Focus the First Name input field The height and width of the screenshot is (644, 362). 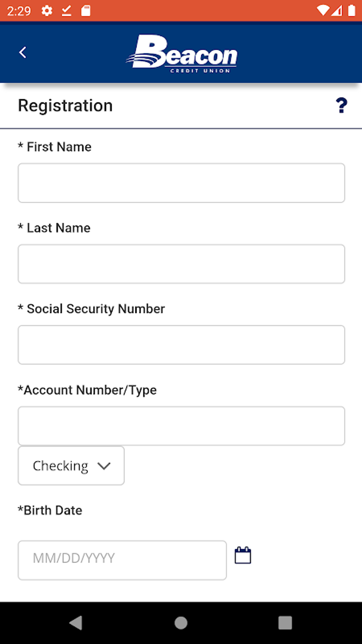tap(181, 183)
